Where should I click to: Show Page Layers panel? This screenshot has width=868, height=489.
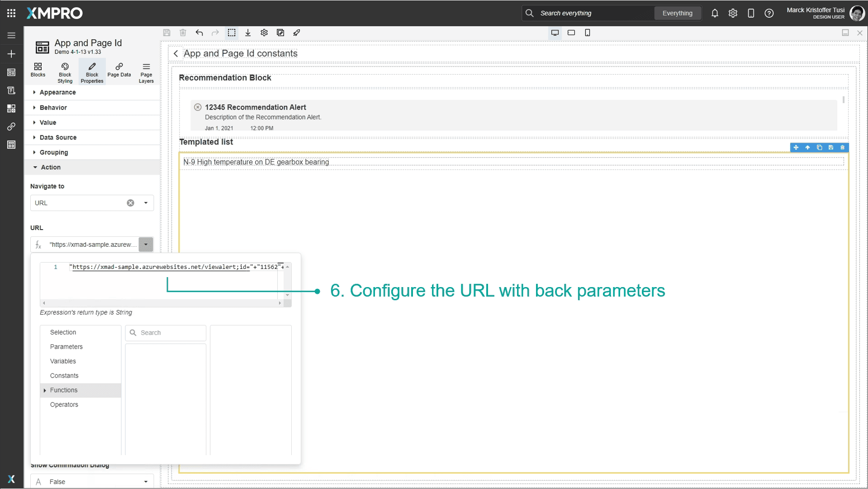(146, 72)
